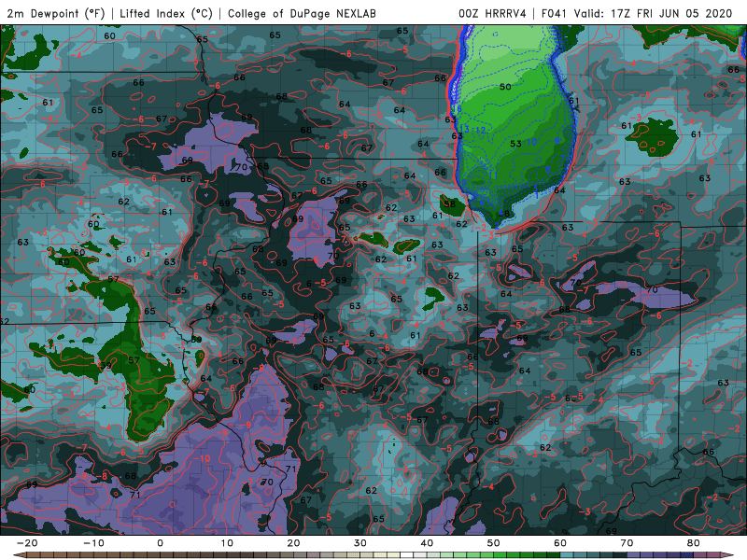The width and height of the screenshot is (747, 560).
Task: Click the "F041" forecast hour label
Action: tap(555, 14)
